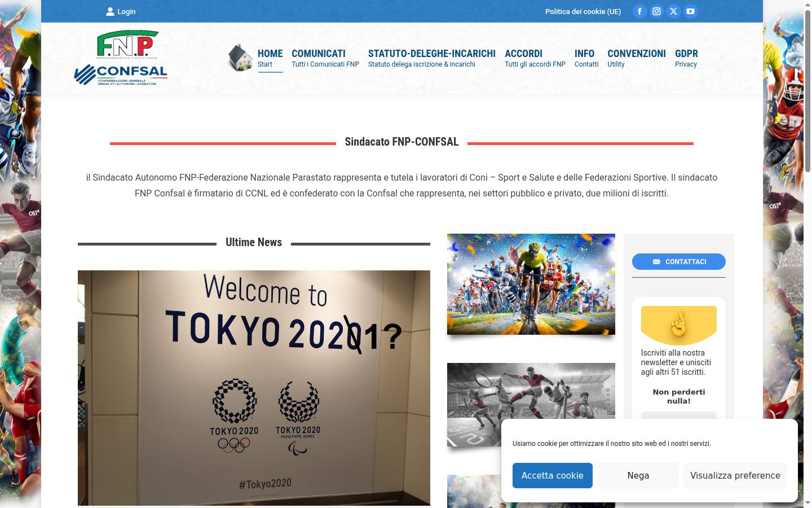Click the FNP Confsal logo

(x=121, y=58)
